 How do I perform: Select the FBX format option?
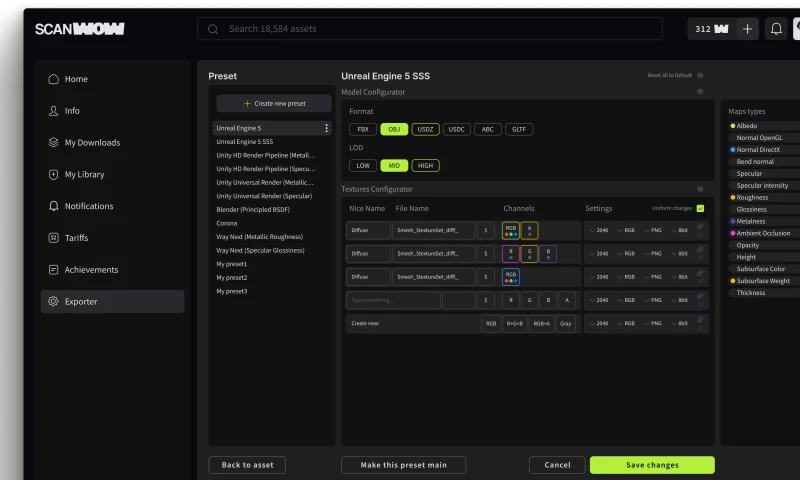(x=363, y=130)
